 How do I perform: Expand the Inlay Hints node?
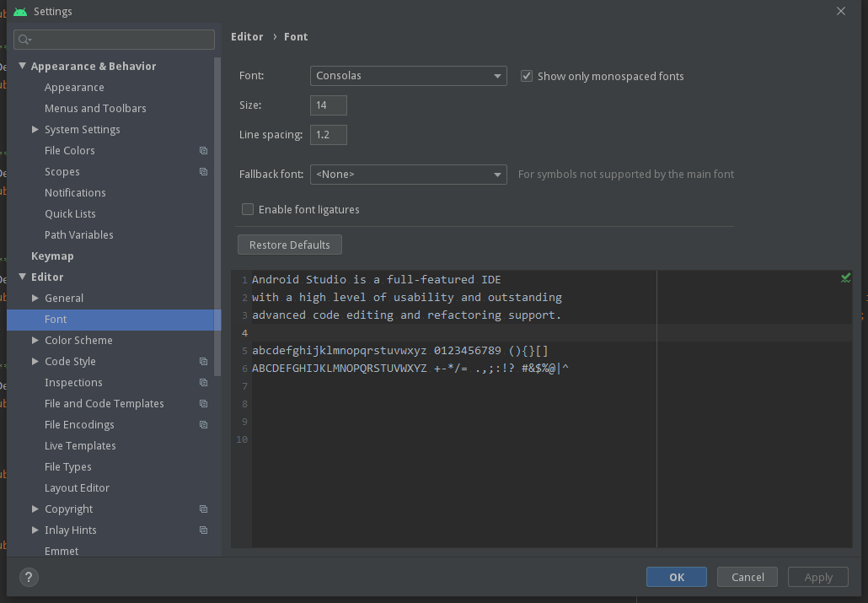(x=35, y=530)
